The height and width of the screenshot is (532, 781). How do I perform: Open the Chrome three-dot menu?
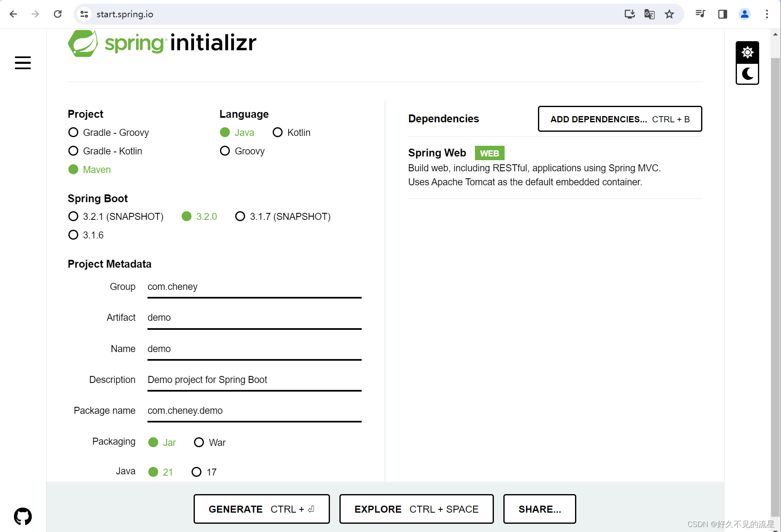pyautogui.click(x=767, y=14)
